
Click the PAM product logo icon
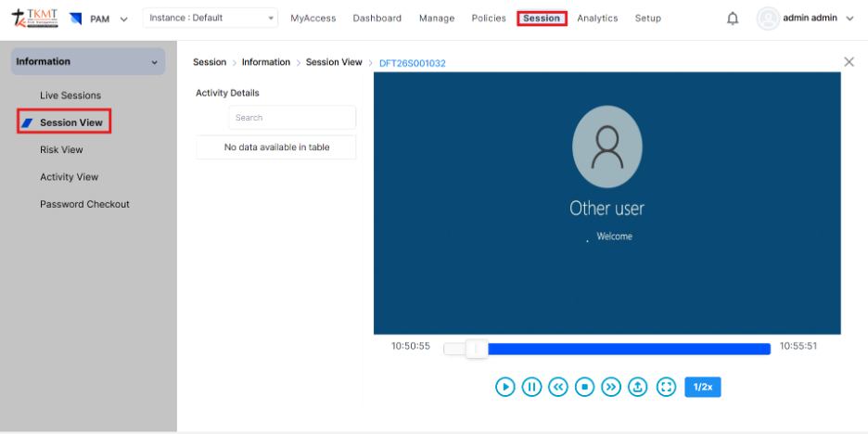click(76, 19)
